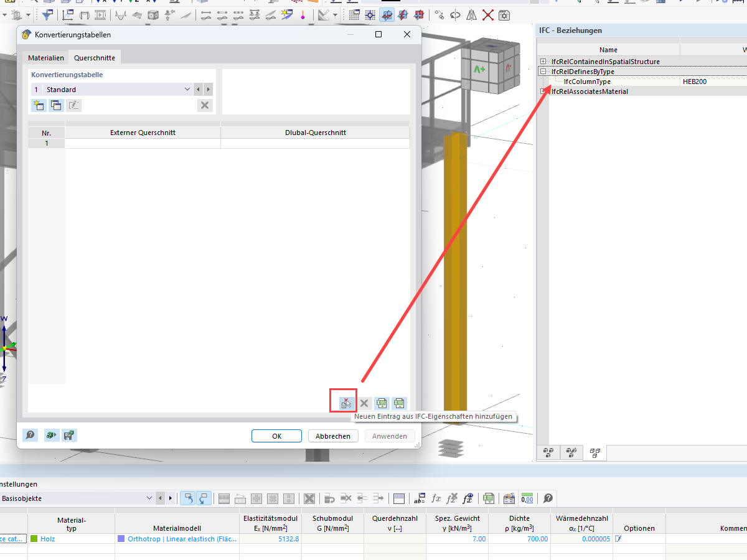Click the import from Excel icon
The image size is (747, 560).
pos(400,403)
